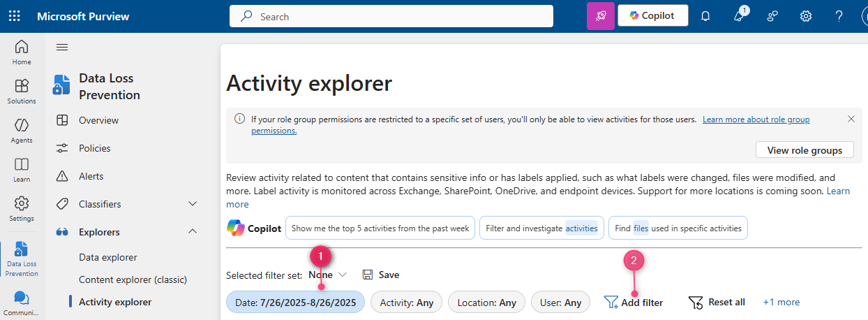
Task: Open Policies in the navigation menu
Action: point(94,148)
